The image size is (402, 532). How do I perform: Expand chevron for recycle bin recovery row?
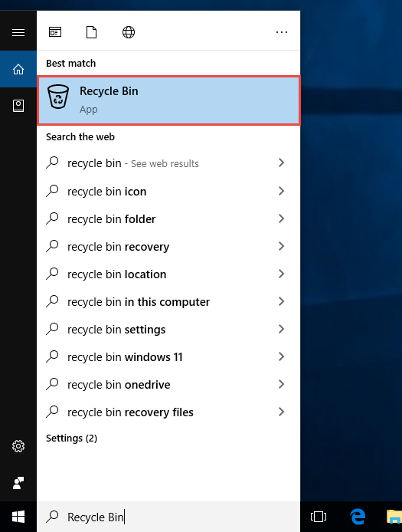click(281, 246)
